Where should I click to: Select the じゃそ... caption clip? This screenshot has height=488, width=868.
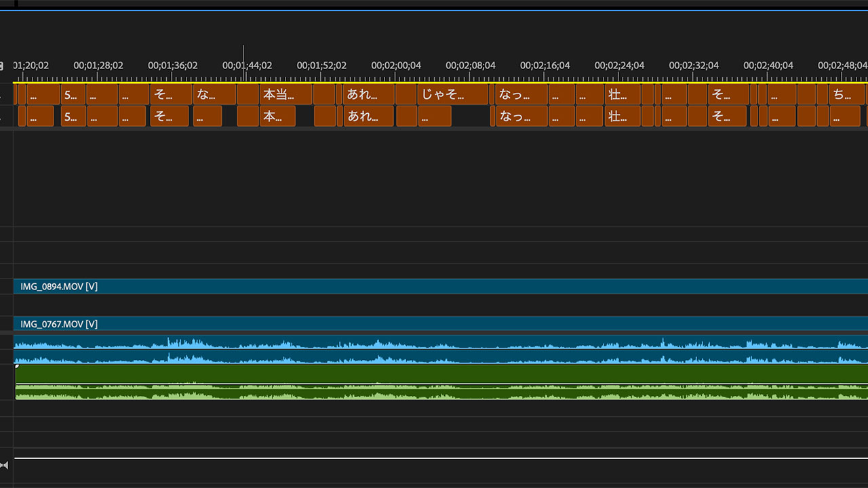point(452,94)
